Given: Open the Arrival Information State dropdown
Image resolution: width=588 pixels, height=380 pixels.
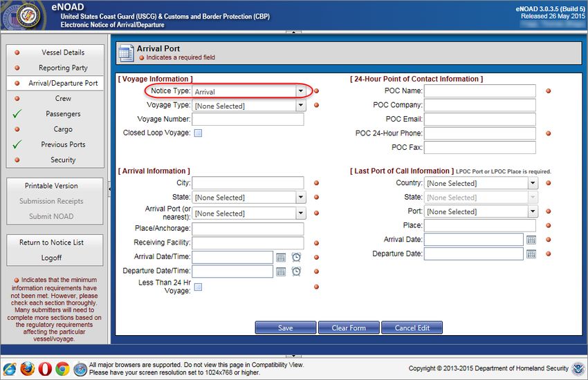Looking at the screenshot, I should (x=301, y=197).
